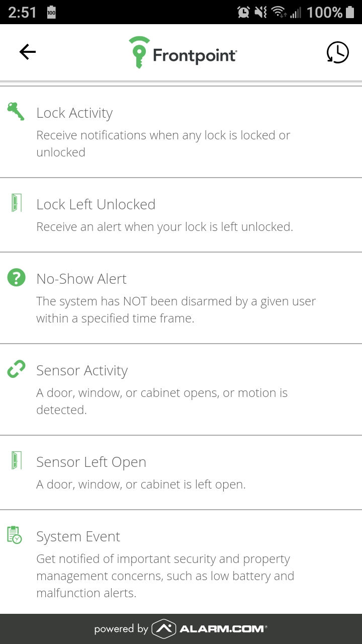Choose the Lock Left Unlocked option
The image size is (362, 644).
[x=96, y=204]
